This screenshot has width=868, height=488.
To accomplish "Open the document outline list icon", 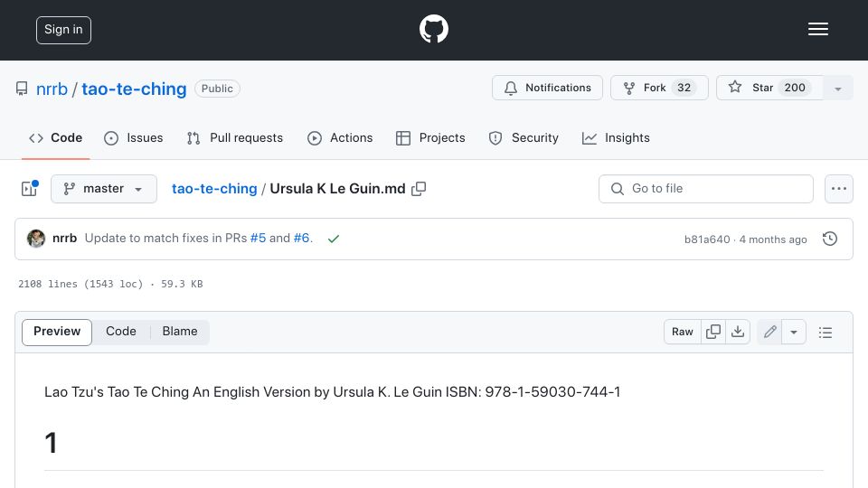I will click(826, 332).
